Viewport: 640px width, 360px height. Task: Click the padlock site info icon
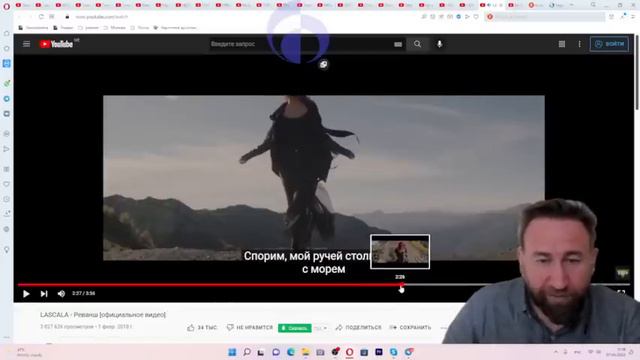coord(67,17)
